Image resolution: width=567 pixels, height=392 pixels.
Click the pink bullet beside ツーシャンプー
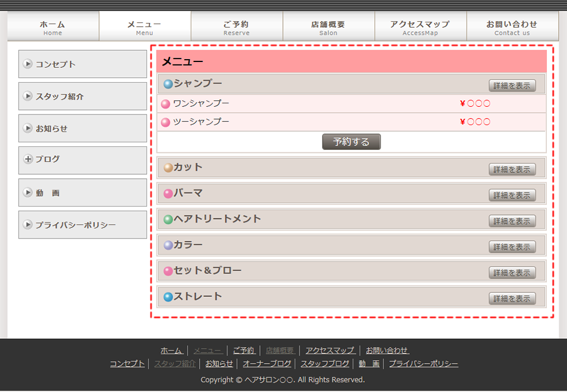click(165, 122)
